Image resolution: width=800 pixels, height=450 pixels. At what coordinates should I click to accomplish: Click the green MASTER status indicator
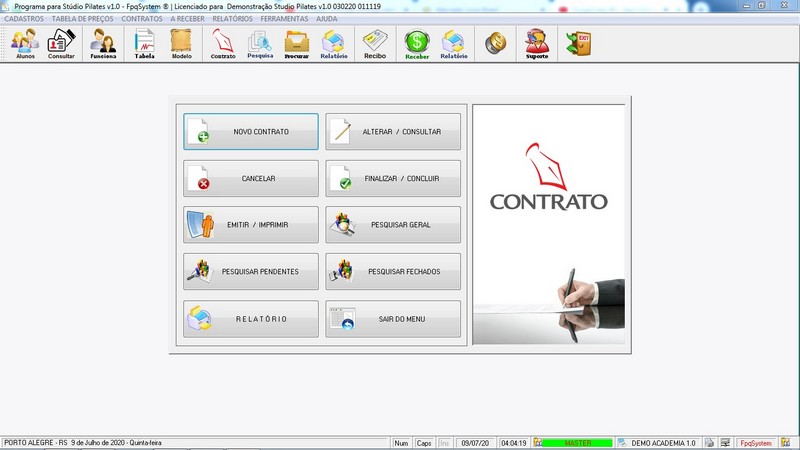pyautogui.click(x=578, y=443)
